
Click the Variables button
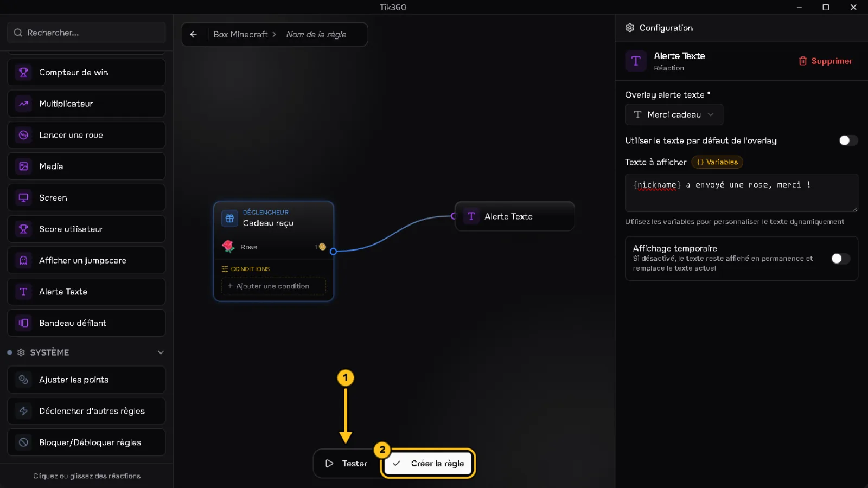(717, 162)
